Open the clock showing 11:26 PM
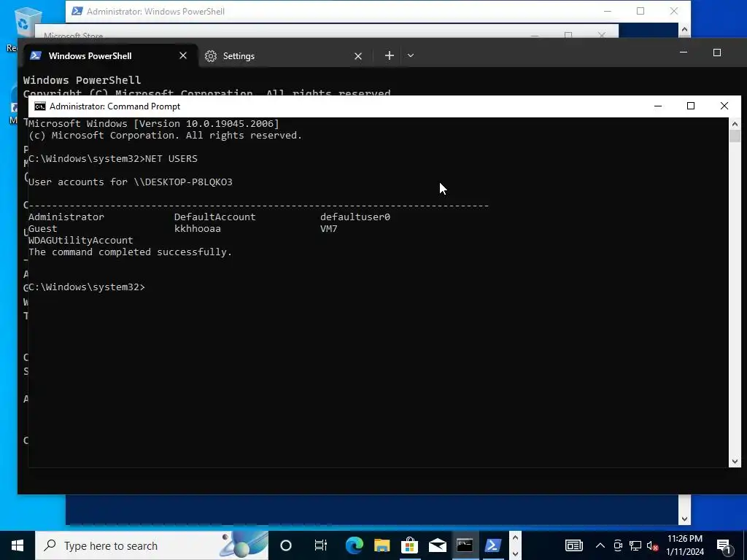This screenshot has height=560, width=747. click(685, 545)
